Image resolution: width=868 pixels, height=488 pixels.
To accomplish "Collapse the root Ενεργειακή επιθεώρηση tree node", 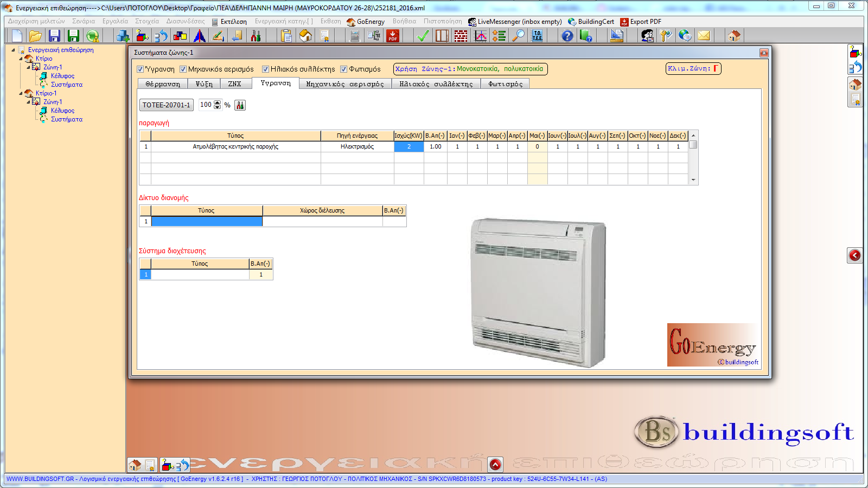I will coord(14,50).
